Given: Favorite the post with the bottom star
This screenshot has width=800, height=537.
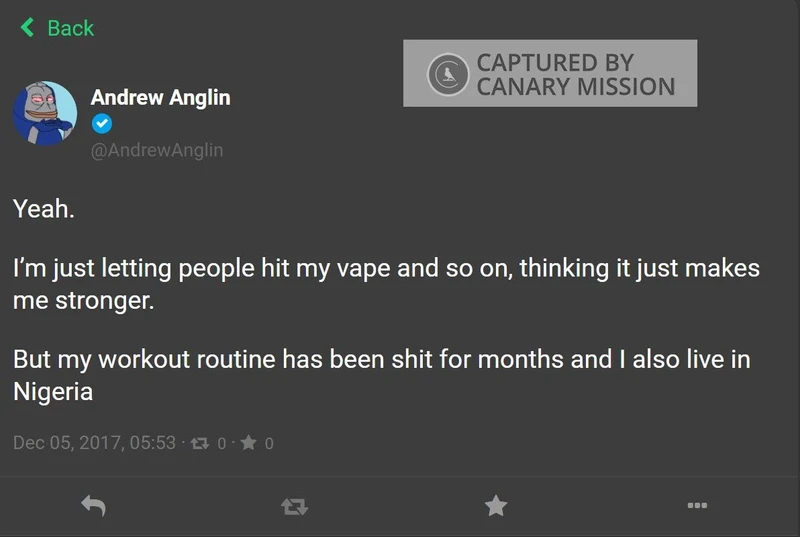Looking at the screenshot, I should [495, 506].
